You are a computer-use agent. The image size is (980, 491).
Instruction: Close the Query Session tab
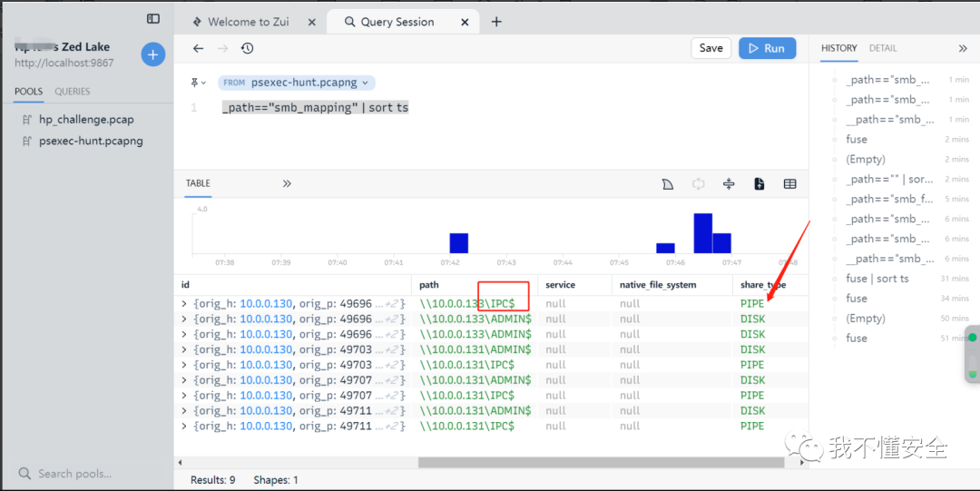pos(465,22)
